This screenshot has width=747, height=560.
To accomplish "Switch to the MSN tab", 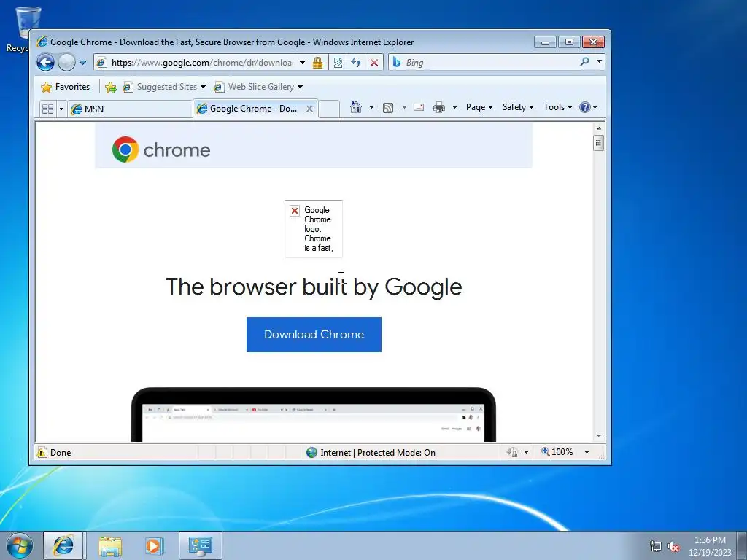I will tap(130, 109).
